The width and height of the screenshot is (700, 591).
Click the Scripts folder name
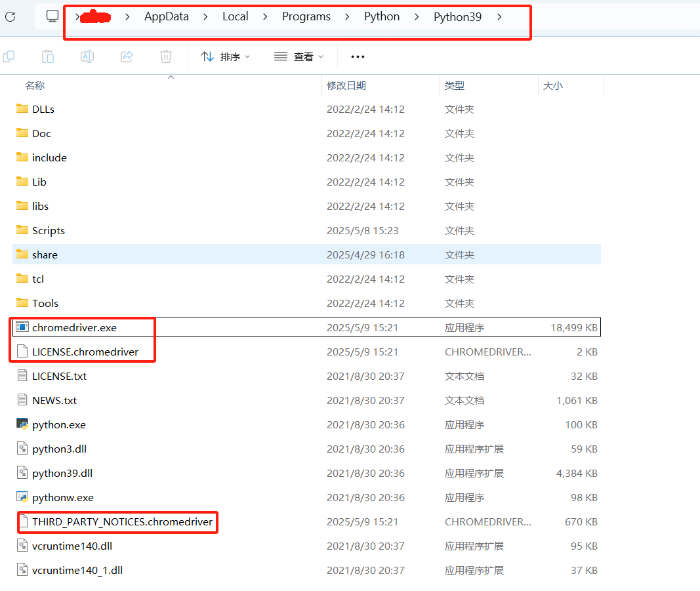[48, 231]
